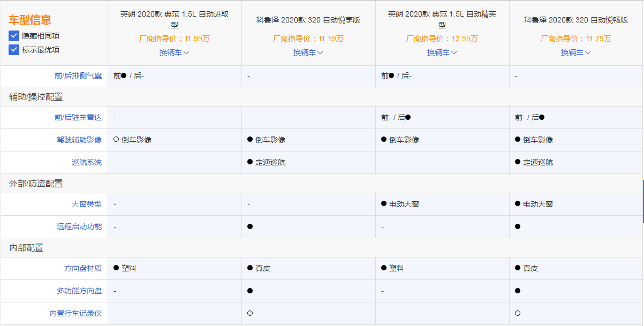Screen dimensions: 644x326
Task: Click the 内置行车记录仪 row label
Action: tap(75, 313)
